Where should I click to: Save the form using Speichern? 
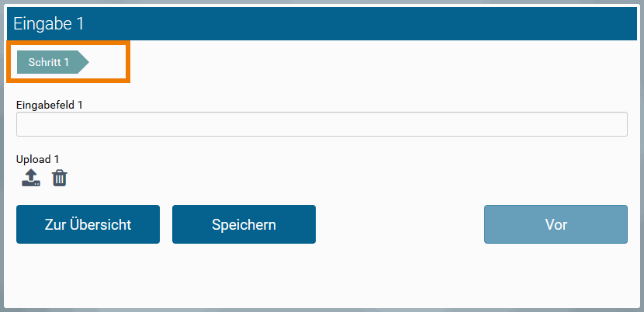(244, 224)
